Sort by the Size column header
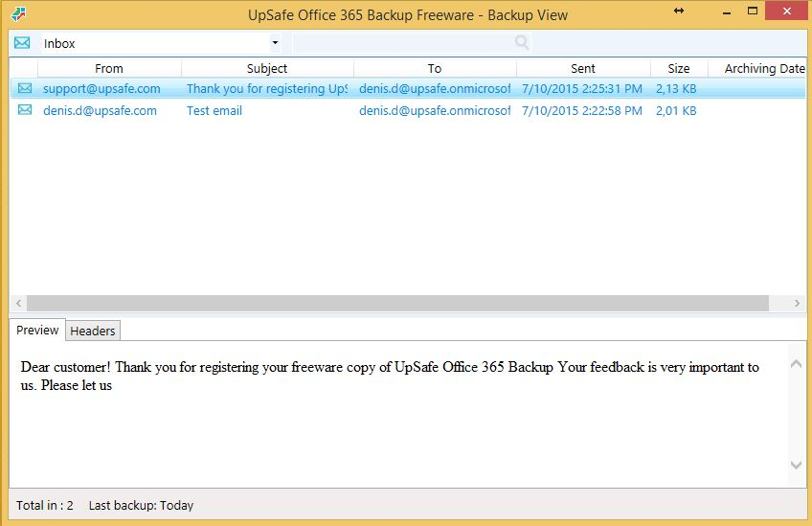The height and width of the screenshot is (526, 812). tap(679, 68)
